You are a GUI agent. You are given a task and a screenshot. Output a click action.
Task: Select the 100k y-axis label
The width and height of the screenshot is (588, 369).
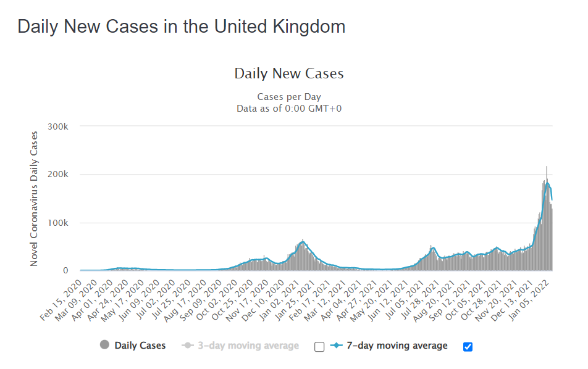pyautogui.click(x=57, y=223)
